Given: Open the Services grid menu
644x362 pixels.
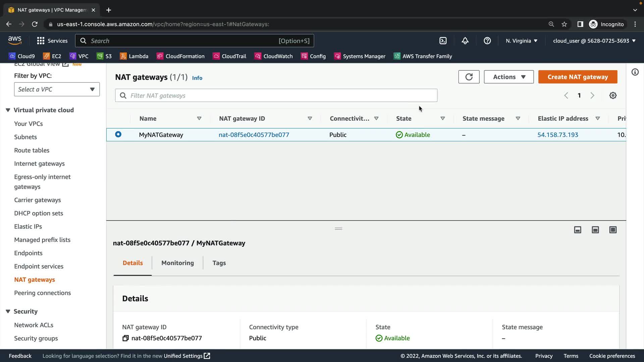Looking at the screenshot, I should tap(41, 41).
